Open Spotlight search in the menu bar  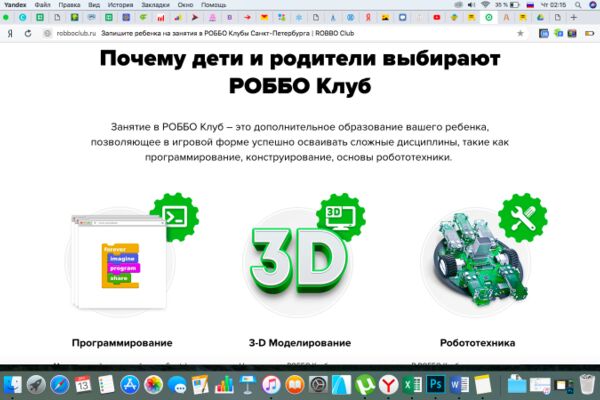(x=578, y=5)
